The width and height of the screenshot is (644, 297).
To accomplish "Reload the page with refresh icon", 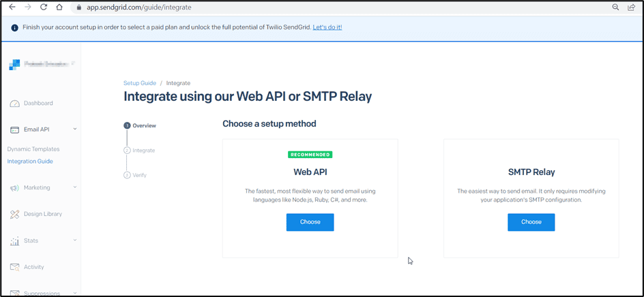I will (44, 7).
